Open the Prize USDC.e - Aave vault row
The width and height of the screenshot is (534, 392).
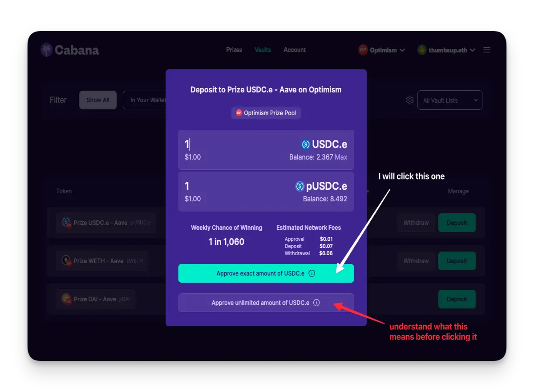point(106,223)
